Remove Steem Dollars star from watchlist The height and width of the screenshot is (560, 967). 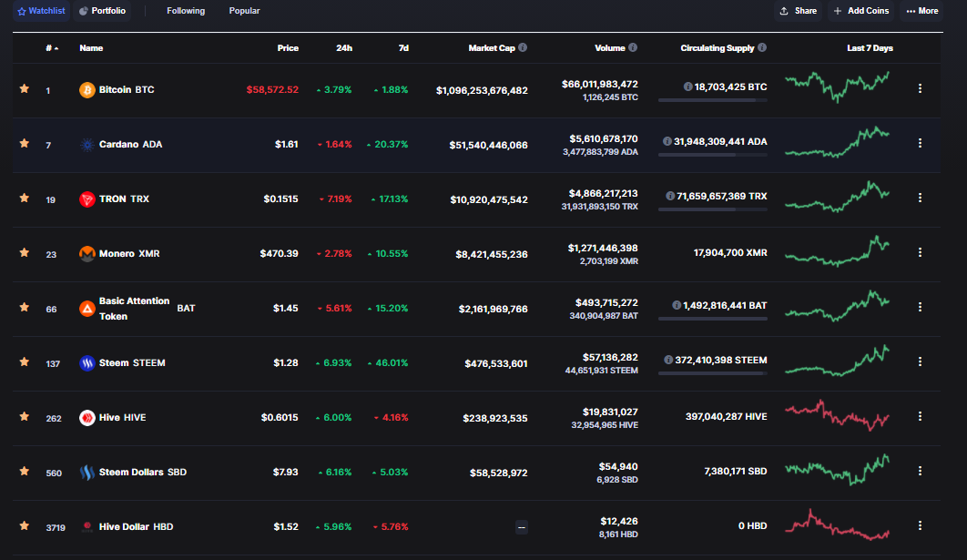click(x=25, y=472)
